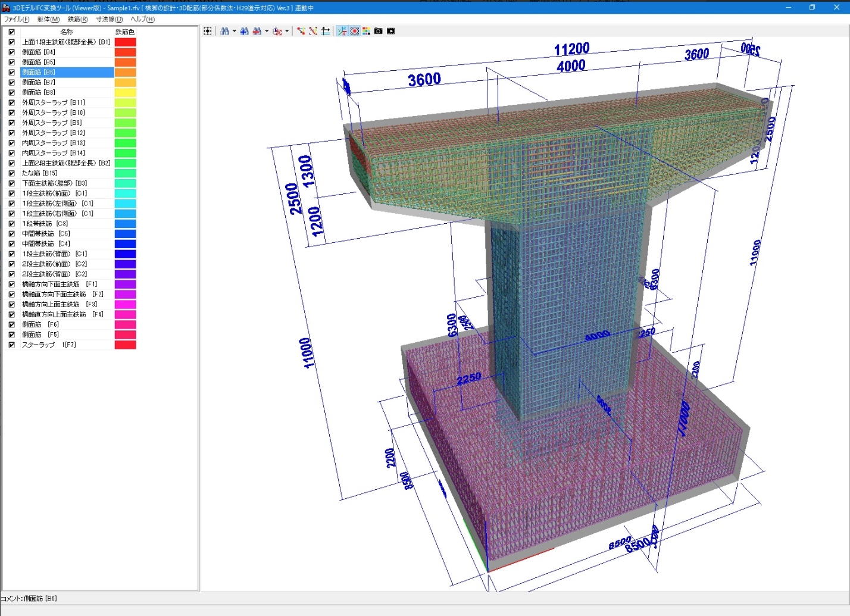Click the 鉄筋色 column header
The image size is (850, 616).
point(125,32)
